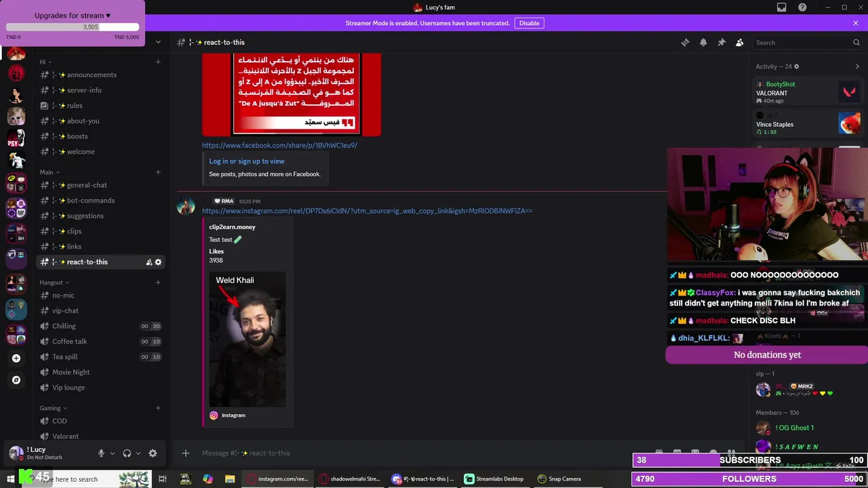Open the Facebook share link
The height and width of the screenshot is (488, 868).
pos(279,145)
